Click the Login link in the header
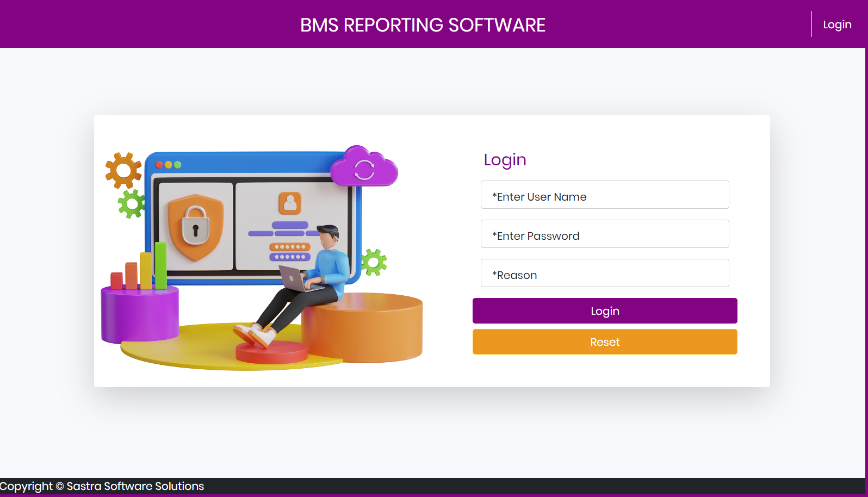 pos(836,24)
